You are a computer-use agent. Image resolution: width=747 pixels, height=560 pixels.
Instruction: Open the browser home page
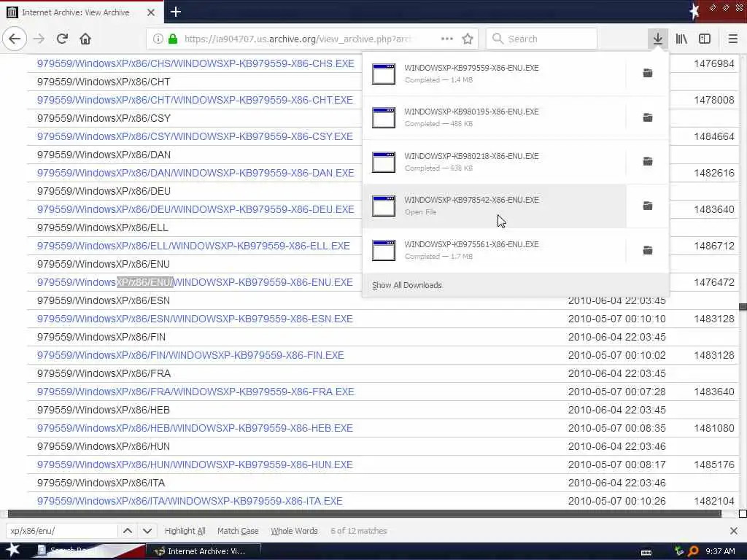coord(85,39)
